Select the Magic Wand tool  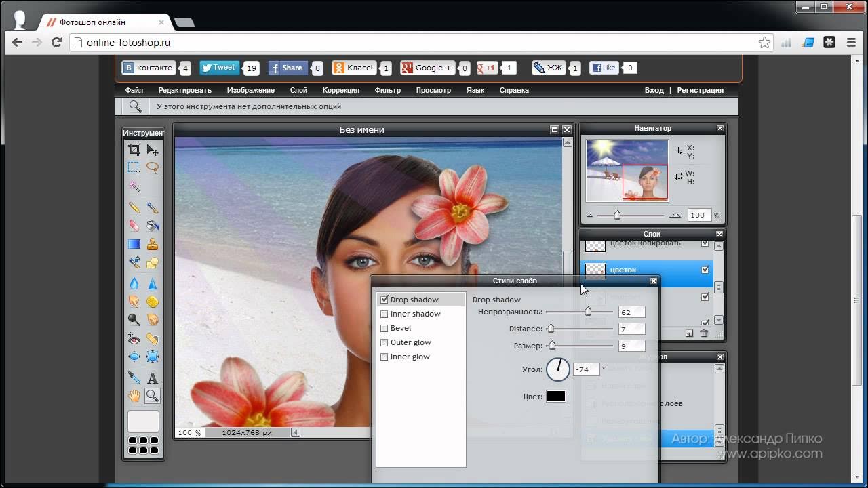pos(134,186)
